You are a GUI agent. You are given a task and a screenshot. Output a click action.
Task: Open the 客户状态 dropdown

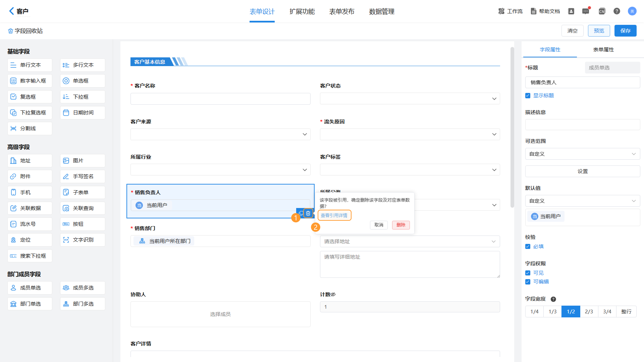point(410,98)
